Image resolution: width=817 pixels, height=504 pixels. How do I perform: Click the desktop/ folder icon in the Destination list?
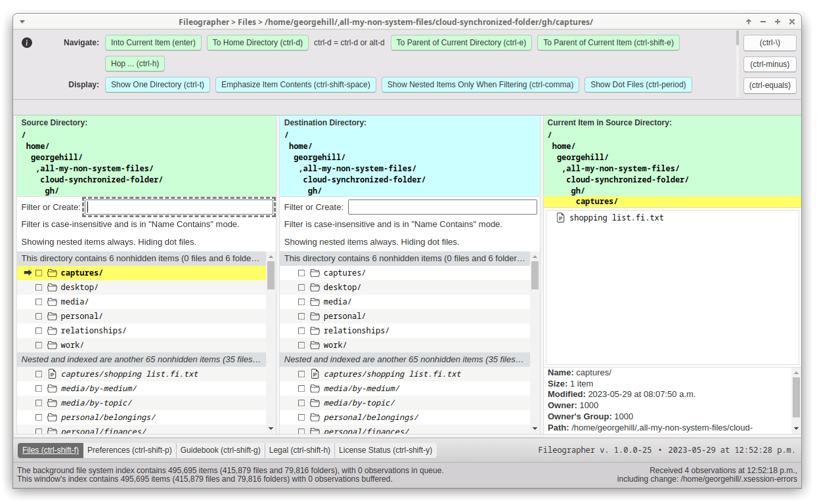(315, 287)
